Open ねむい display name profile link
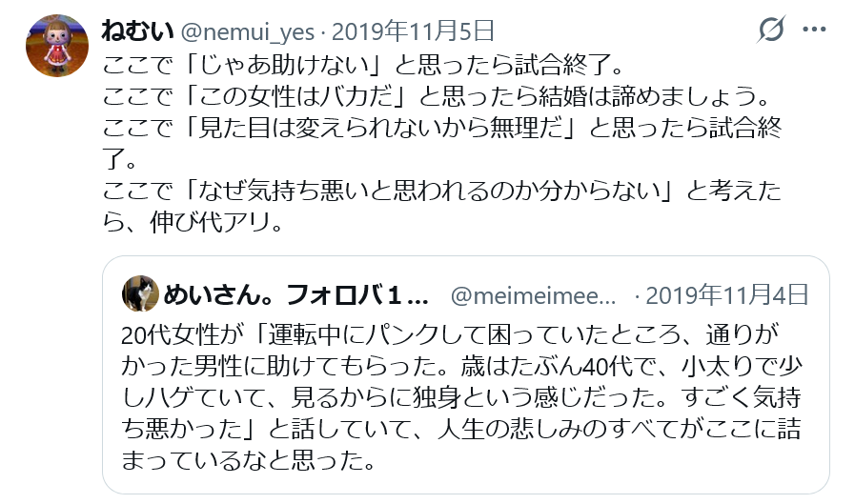855x504 pixels. pos(137,30)
